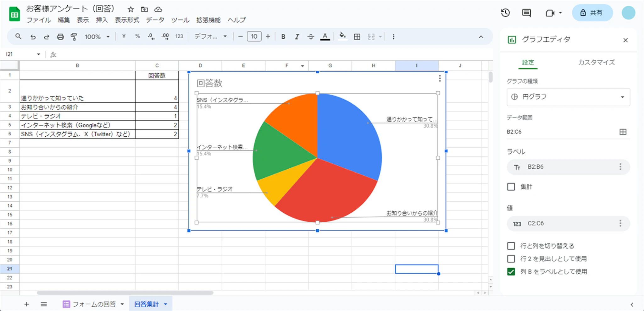Toggle strikethrough text formatting
This screenshot has height=311, width=644.
tap(311, 37)
